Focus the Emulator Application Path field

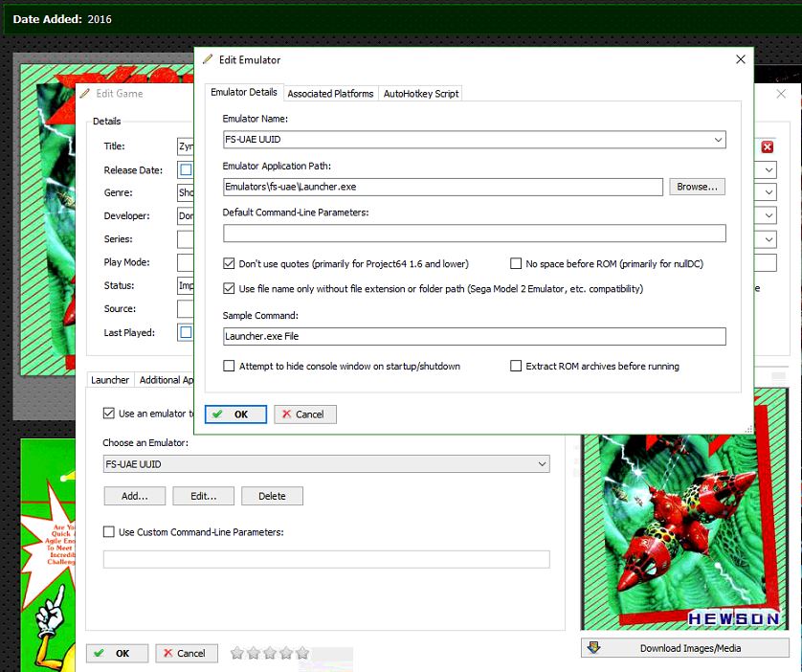(443, 187)
